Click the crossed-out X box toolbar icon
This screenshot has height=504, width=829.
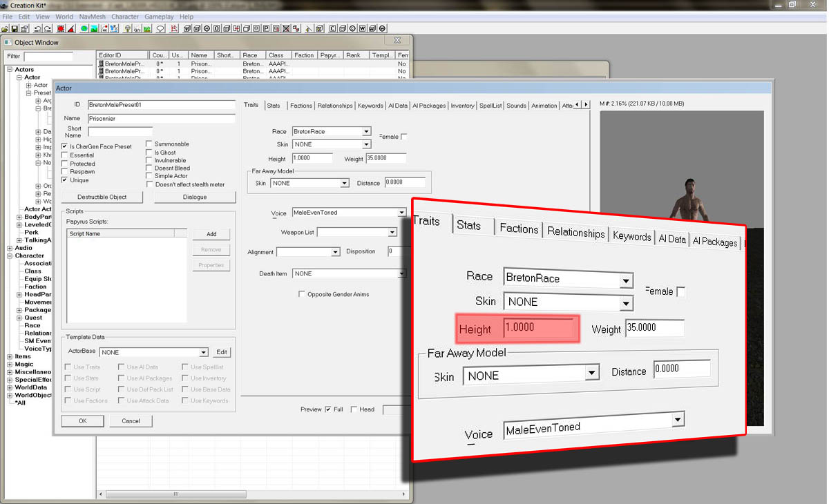[x=286, y=29]
